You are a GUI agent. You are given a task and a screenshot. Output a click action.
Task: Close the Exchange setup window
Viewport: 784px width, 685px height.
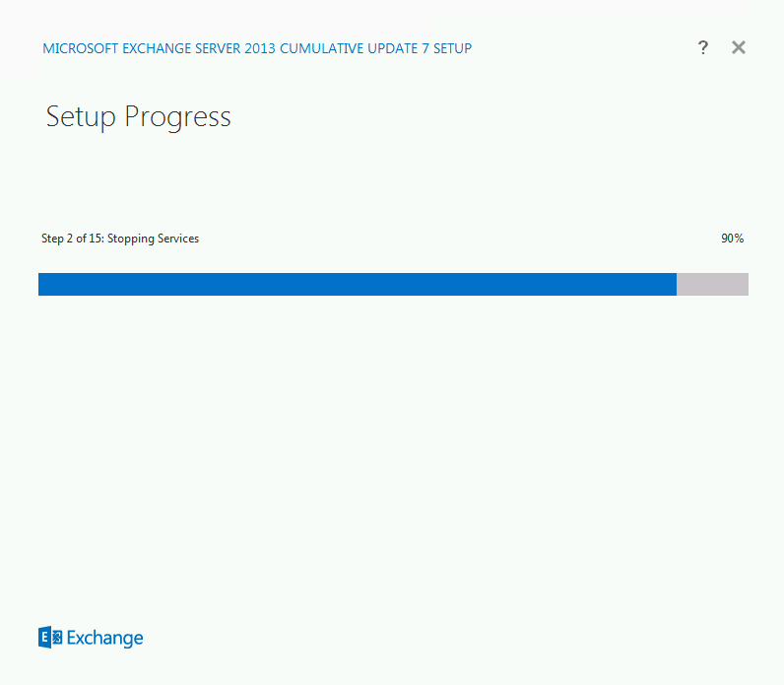click(739, 47)
